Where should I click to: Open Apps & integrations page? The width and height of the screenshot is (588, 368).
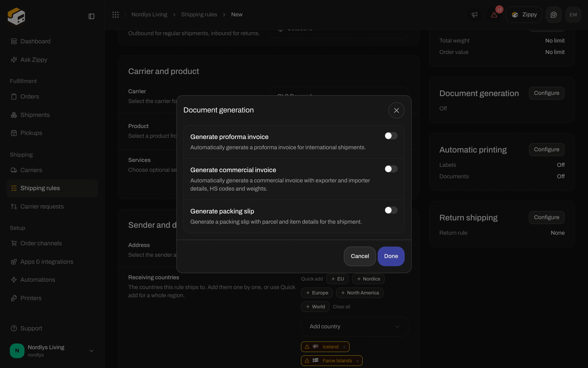click(52, 262)
